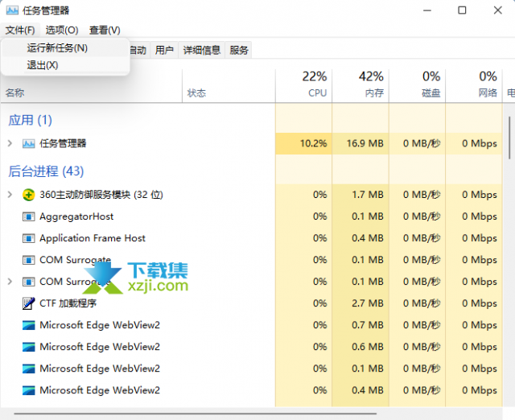The height and width of the screenshot is (420, 515).
Task: Click the 10.2% CPU value of 任务管理器
Action: [313, 143]
